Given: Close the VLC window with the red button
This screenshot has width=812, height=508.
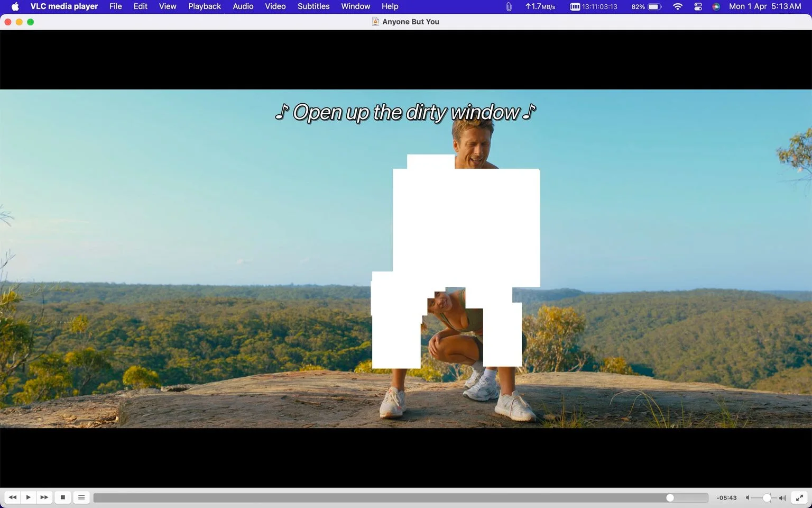Looking at the screenshot, I should coord(7,22).
